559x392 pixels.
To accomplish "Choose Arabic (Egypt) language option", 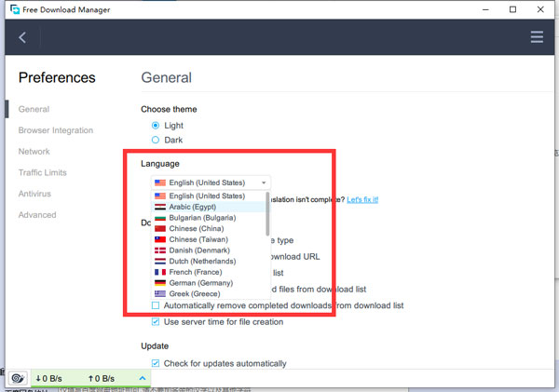I will [209, 207].
